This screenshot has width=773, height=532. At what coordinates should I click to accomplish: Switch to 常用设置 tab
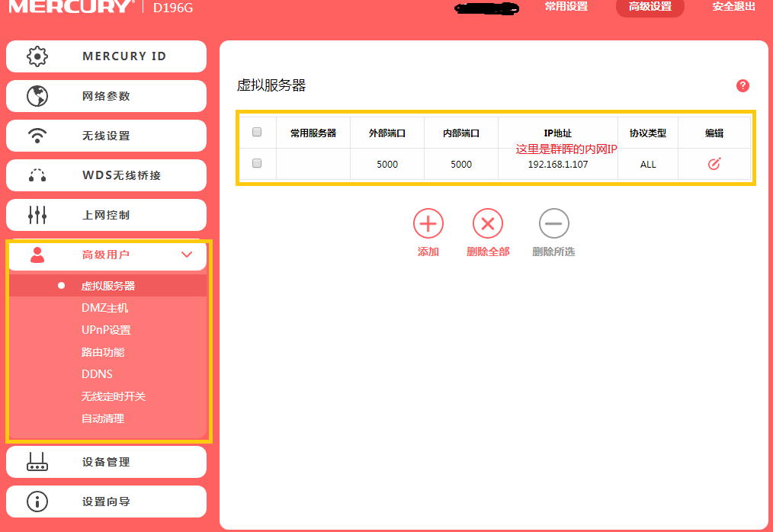tap(566, 8)
